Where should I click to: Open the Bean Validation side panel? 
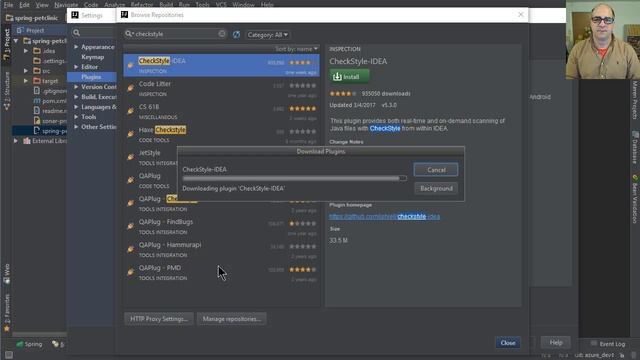tap(635, 199)
